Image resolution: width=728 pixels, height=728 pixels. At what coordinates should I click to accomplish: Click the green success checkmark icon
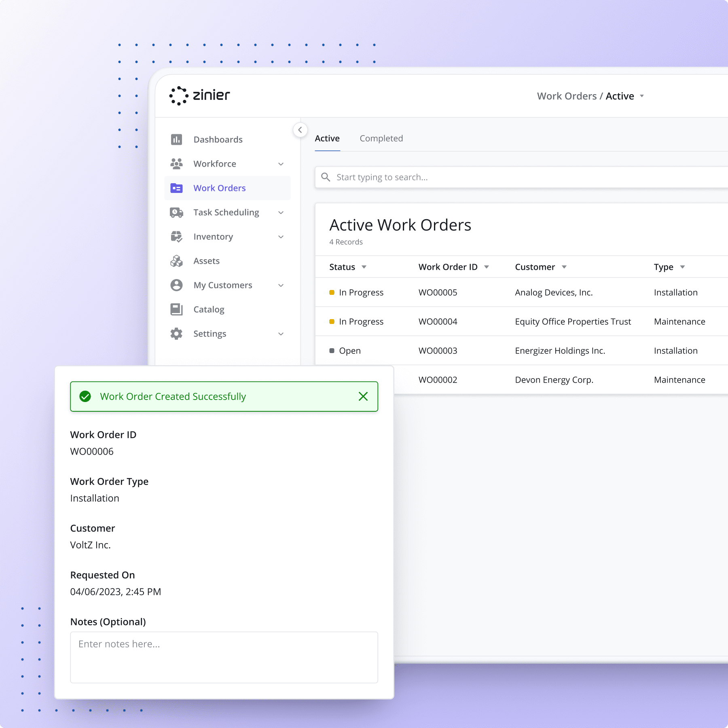(85, 396)
